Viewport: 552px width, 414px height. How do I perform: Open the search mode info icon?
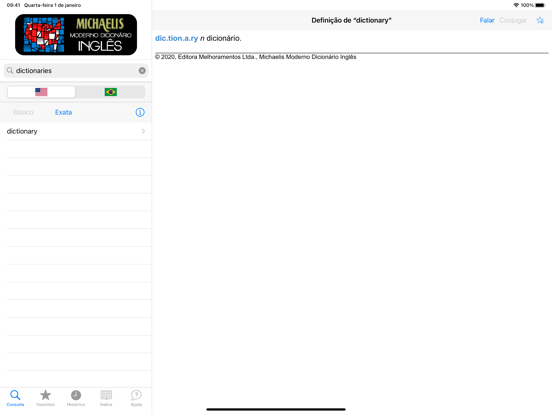140,112
